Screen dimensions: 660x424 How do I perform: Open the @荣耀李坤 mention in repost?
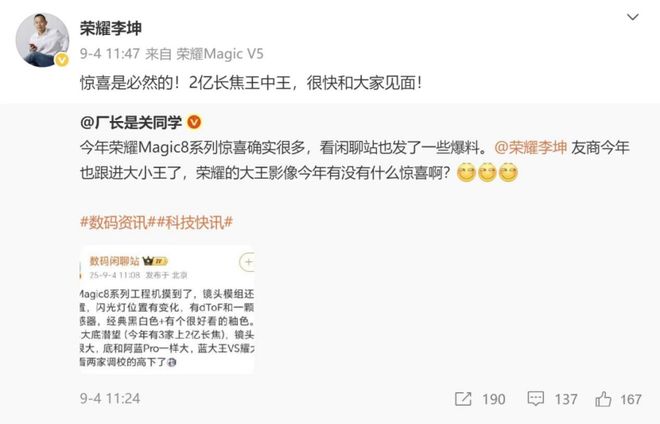pyautogui.click(x=530, y=148)
